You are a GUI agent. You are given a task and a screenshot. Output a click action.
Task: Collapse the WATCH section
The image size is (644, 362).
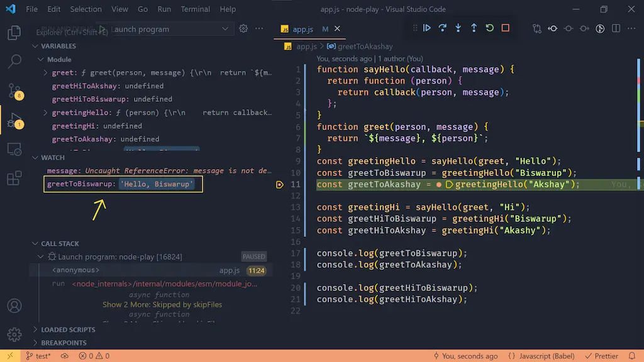35,158
